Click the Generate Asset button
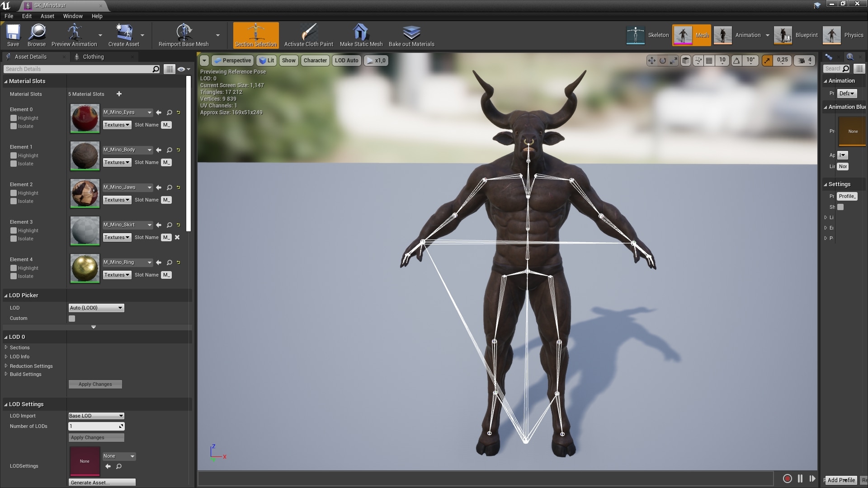 coord(102,482)
